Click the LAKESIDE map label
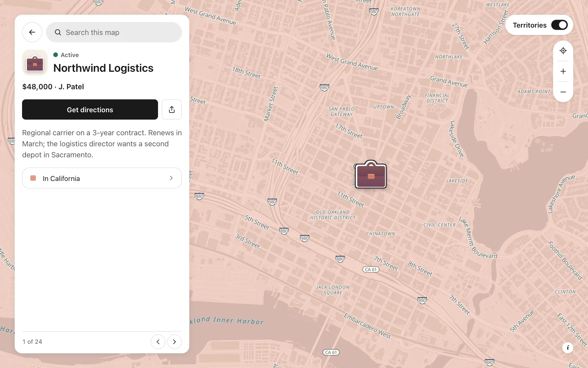 point(457,181)
